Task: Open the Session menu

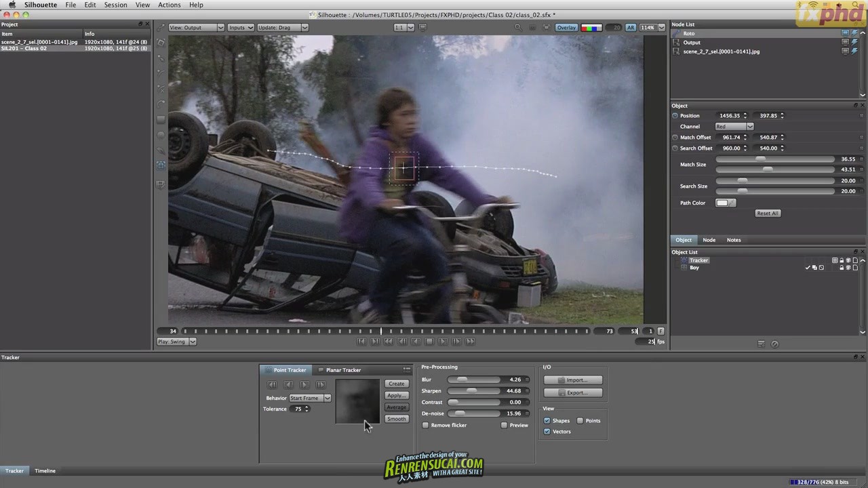Action: click(115, 5)
